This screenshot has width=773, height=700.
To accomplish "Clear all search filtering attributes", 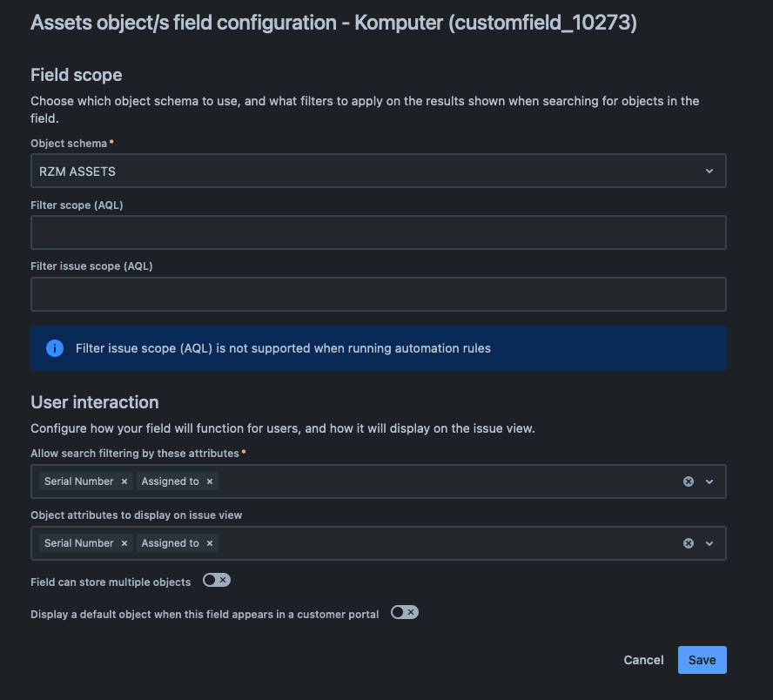I will coord(689,481).
